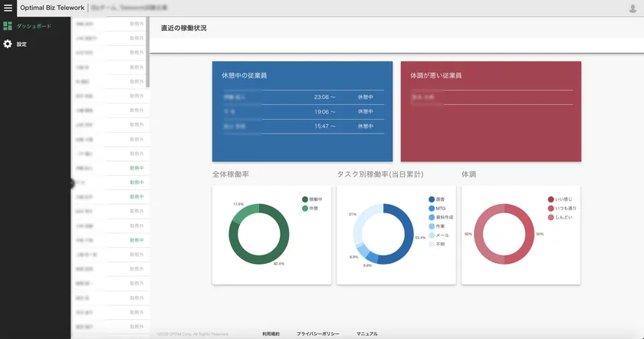644x339 pixels.
Task: Open the hamburger menu
Action: coord(8,8)
